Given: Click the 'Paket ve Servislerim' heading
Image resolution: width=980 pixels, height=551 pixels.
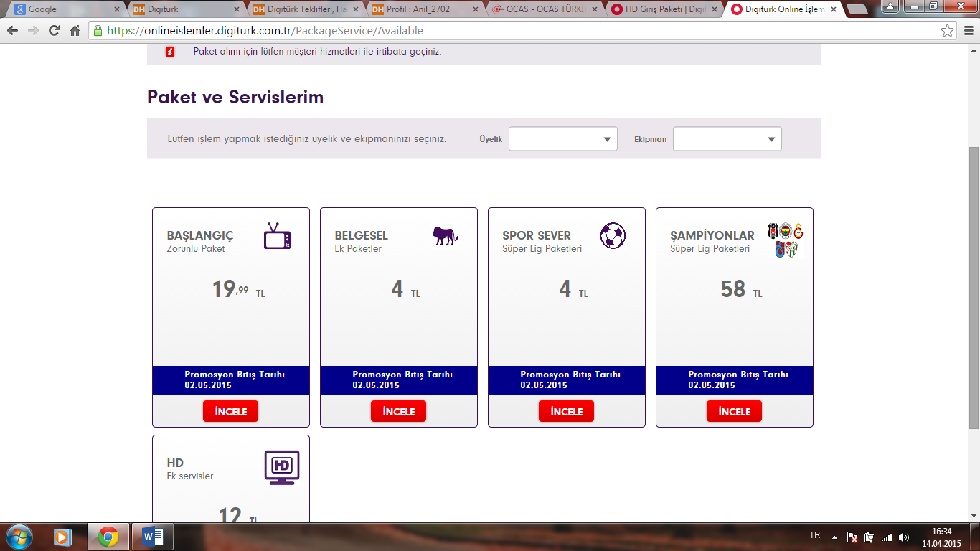Looking at the screenshot, I should [235, 97].
